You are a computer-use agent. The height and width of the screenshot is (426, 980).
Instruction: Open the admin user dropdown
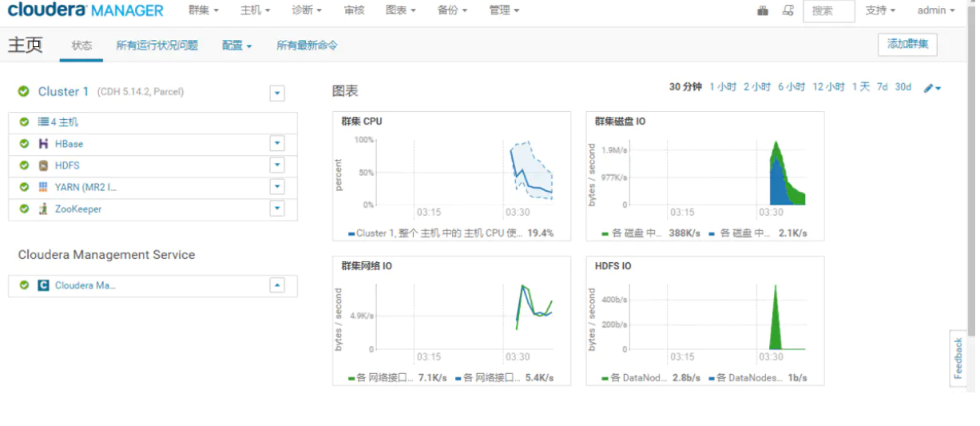click(x=936, y=10)
